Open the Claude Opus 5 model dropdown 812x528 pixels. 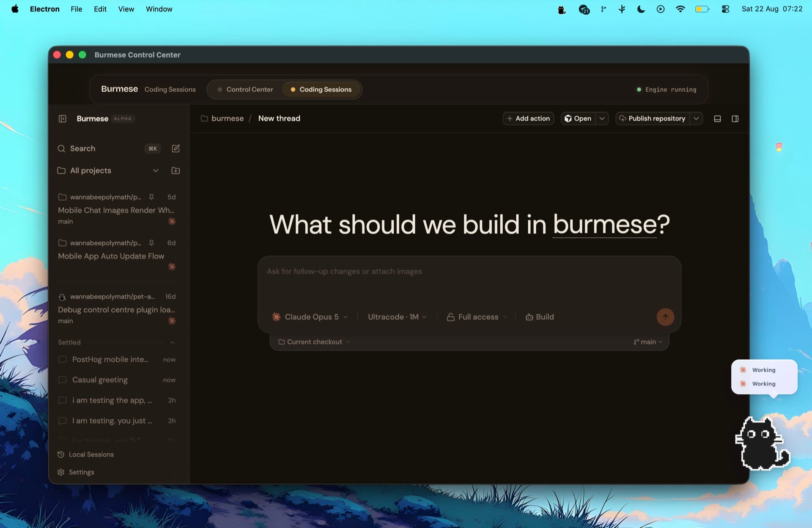[310, 317]
